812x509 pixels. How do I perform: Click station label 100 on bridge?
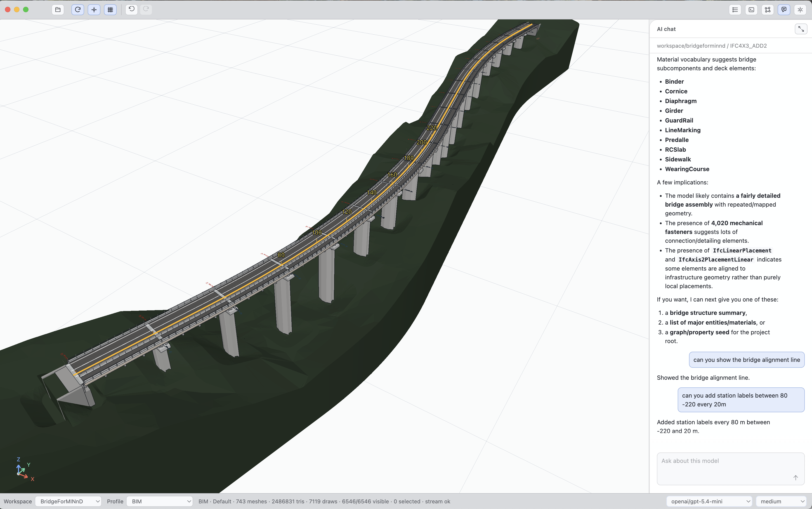(x=317, y=233)
